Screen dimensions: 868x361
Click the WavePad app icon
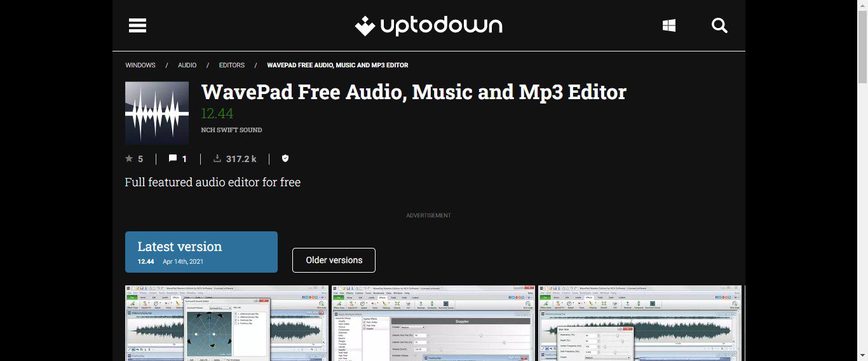(x=157, y=113)
